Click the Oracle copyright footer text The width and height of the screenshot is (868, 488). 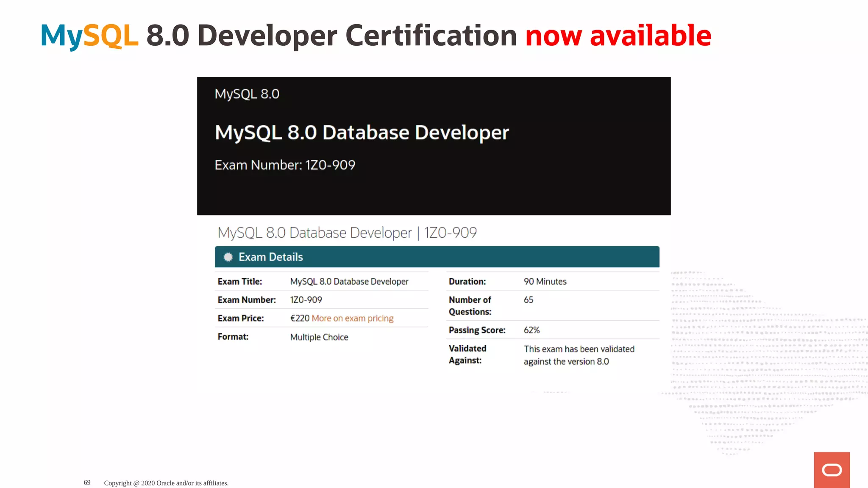[x=166, y=483]
